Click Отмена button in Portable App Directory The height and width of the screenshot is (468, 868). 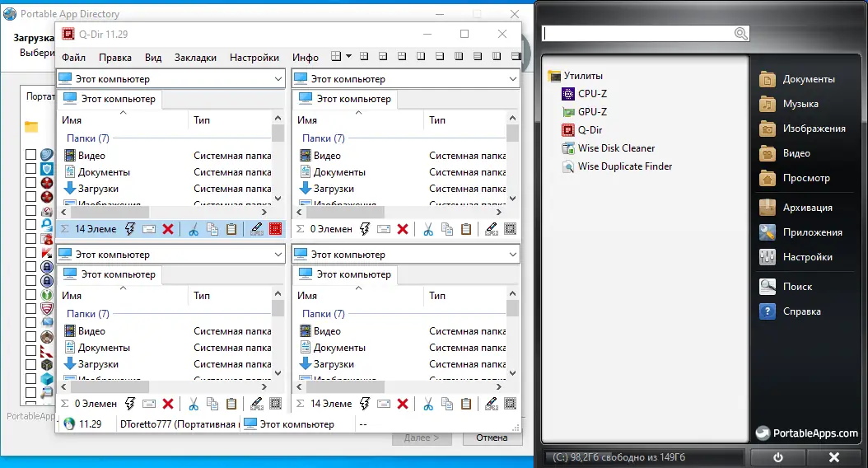click(x=492, y=438)
